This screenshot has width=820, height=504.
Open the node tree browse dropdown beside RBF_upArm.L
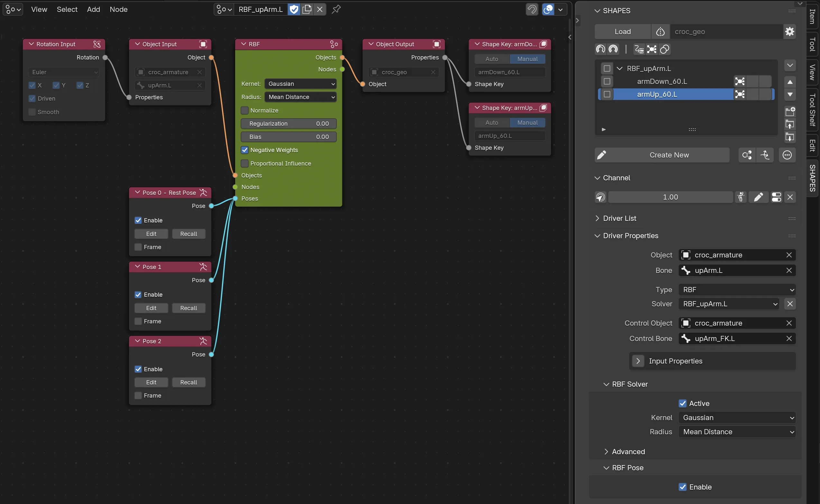pyautogui.click(x=224, y=9)
